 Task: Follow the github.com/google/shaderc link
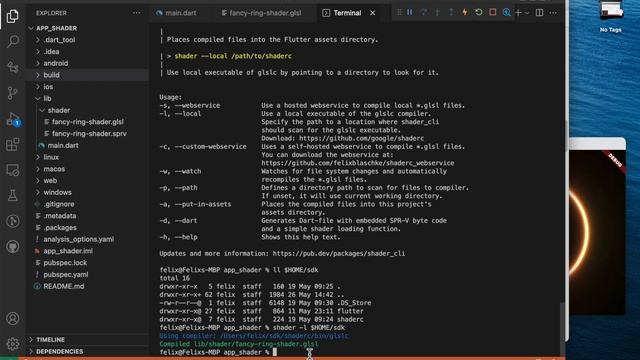[x=362, y=138]
